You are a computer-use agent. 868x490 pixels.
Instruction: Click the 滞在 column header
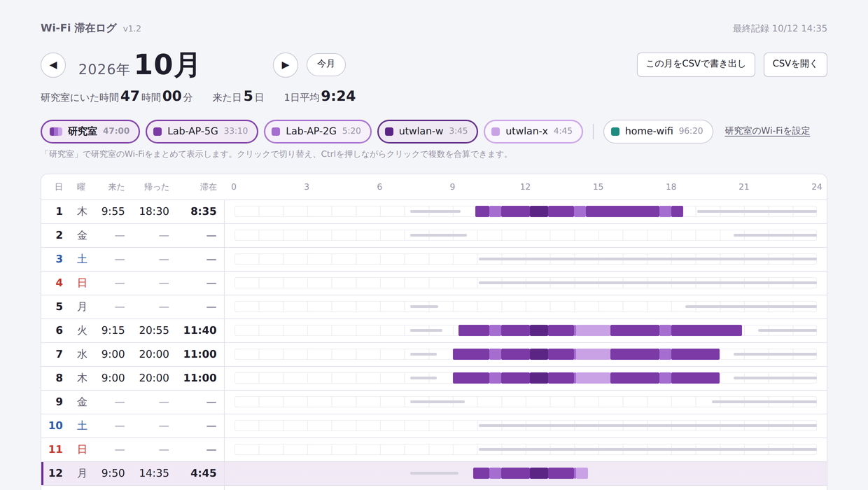point(209,187)
